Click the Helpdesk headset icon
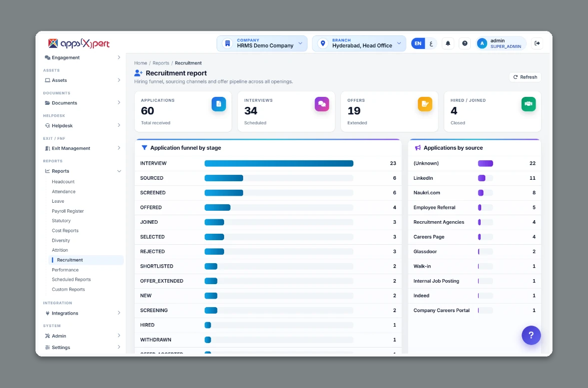Screen dimensions: 588x388 [47, 126]
